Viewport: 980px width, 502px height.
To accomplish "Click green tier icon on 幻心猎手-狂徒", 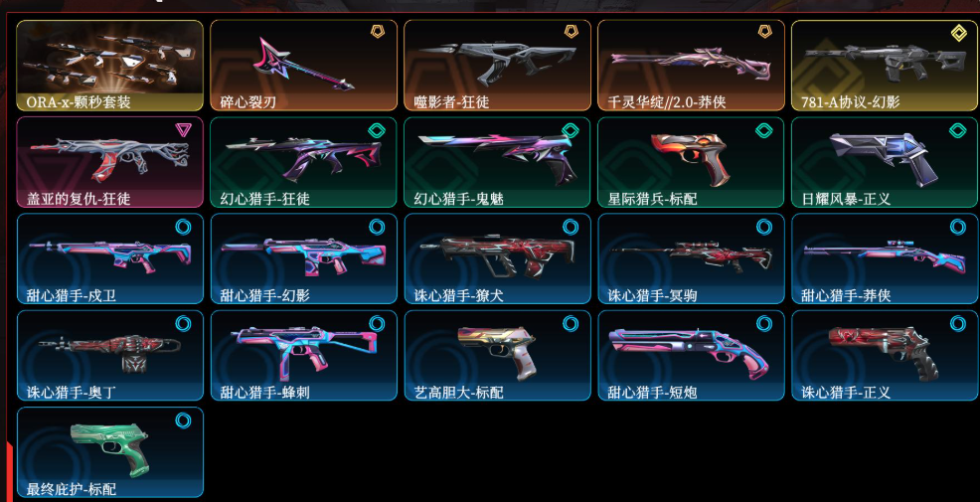I will pyautogui.click(x=377, y=130).
